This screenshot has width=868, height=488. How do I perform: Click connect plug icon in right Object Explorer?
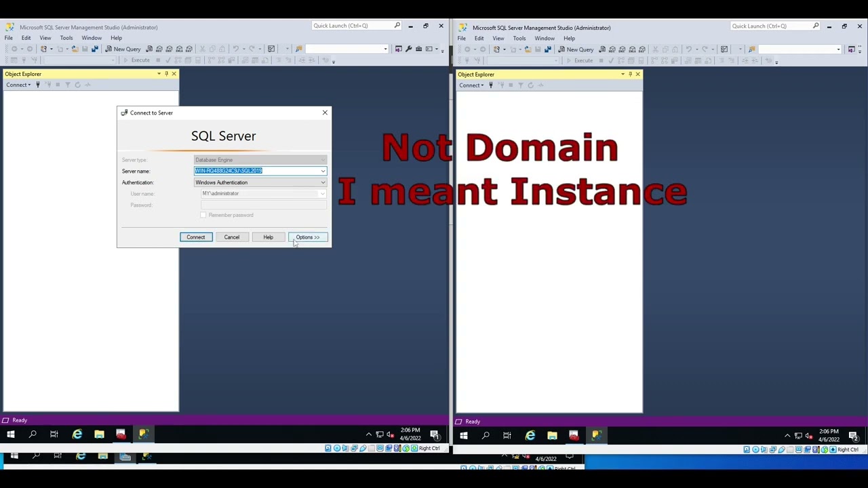[x=491, y=85]
